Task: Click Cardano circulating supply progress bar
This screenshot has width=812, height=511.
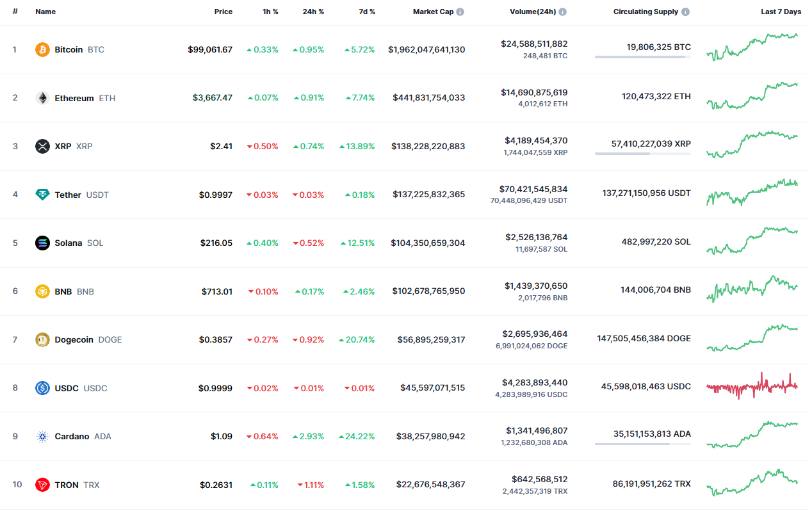Action: tap(643, 444)
